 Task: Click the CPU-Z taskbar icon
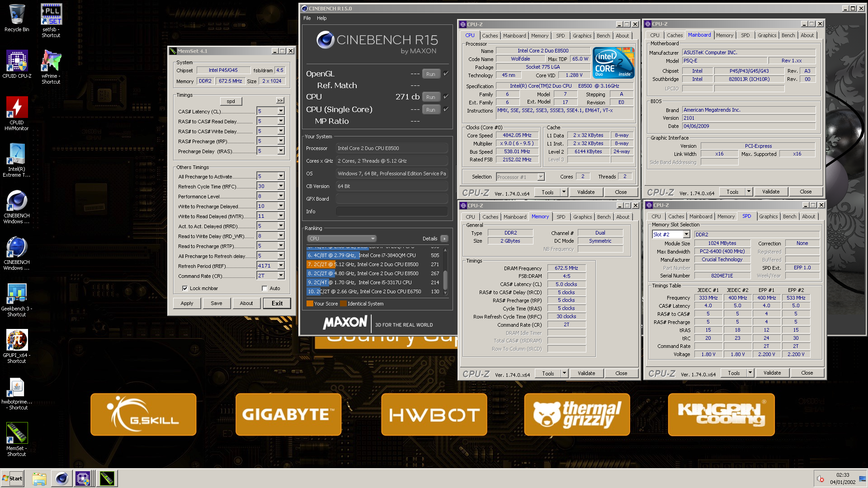click(83, 479)
